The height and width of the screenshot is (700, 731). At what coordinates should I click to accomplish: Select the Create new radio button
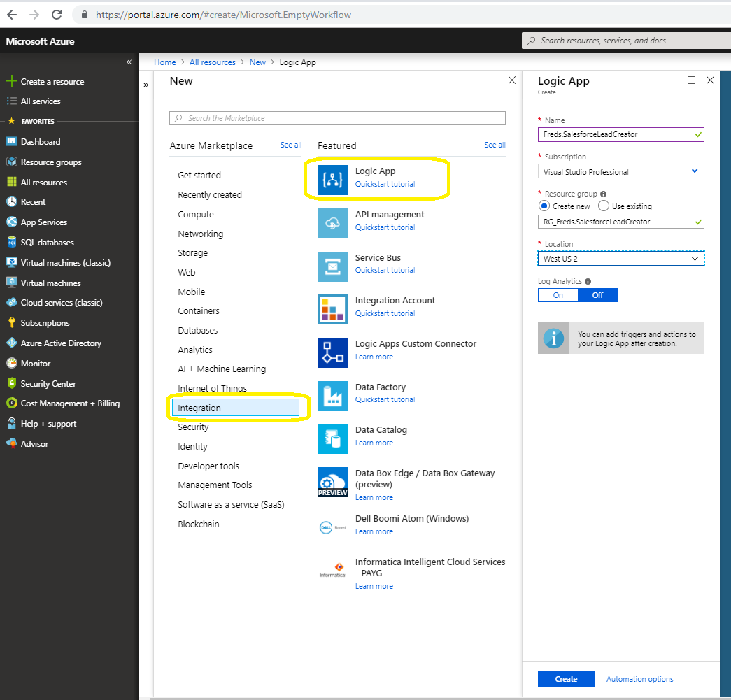(x=544, y=206)
